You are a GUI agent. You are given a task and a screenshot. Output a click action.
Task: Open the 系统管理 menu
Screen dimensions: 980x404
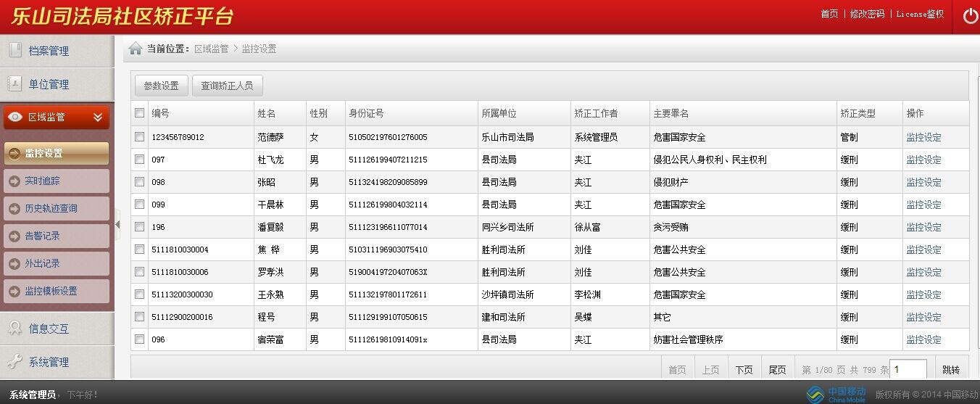pos(57,362)
